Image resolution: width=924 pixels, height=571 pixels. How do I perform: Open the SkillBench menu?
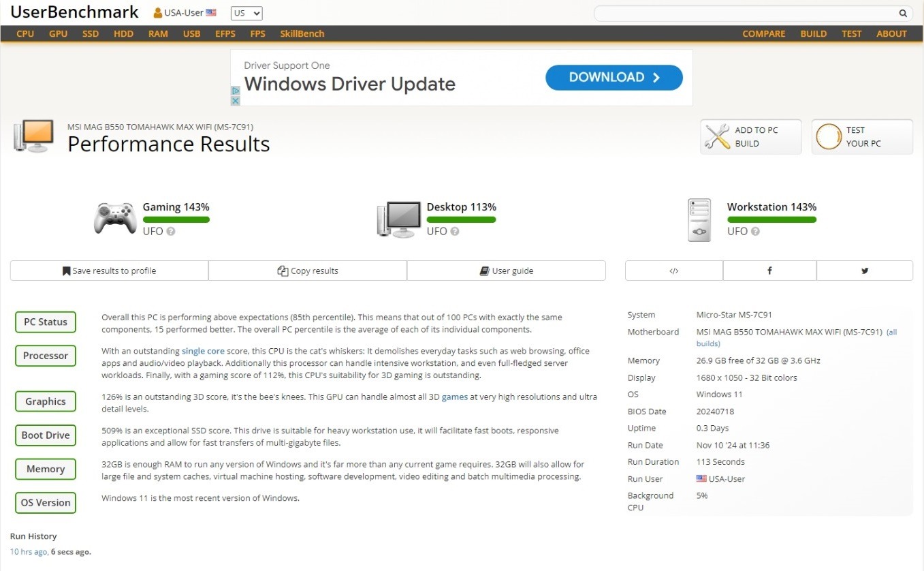click(302, 33)
